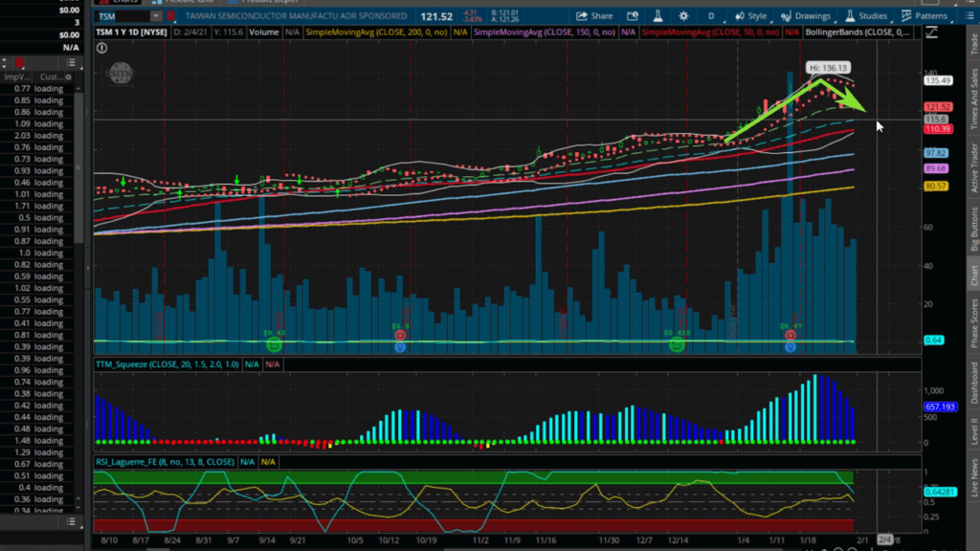Click the watchlist row showing 2.03 loading
This screenshot has height=551, width=980.
(x=37, y=136)
